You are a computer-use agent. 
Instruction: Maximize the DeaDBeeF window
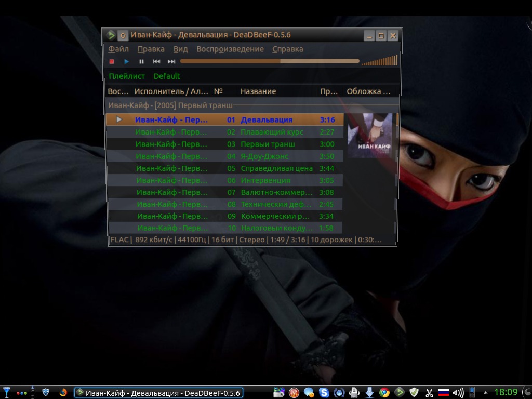pyautogui.click(x=381, y=36)
